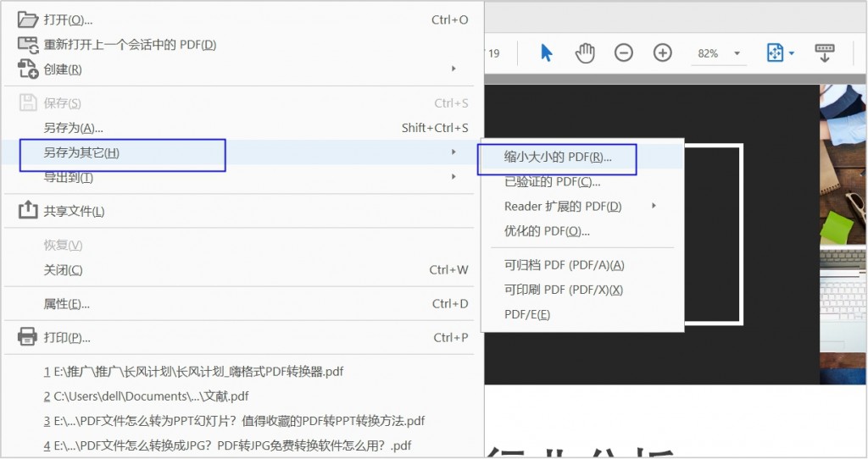Click the greyed Save floppy disk icon
This screenshot has height=459, width=868.
tap(28, 102)
